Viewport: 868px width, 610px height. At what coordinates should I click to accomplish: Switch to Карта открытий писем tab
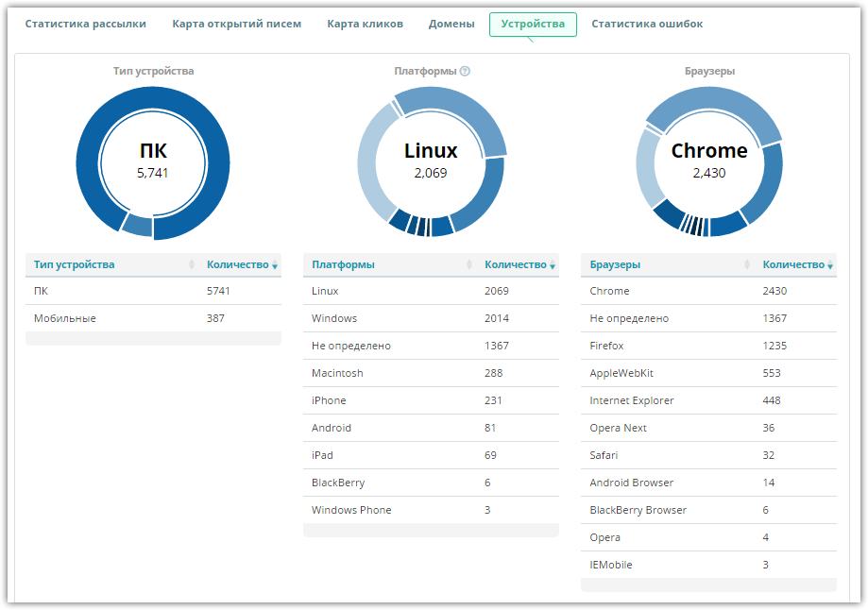click(x=236, y=24)
